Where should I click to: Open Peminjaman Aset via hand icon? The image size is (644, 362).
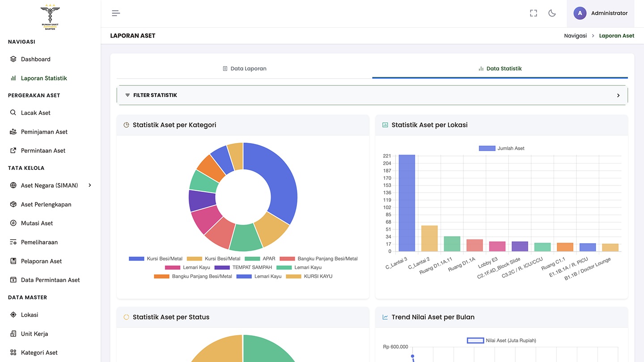coord(13,132)
